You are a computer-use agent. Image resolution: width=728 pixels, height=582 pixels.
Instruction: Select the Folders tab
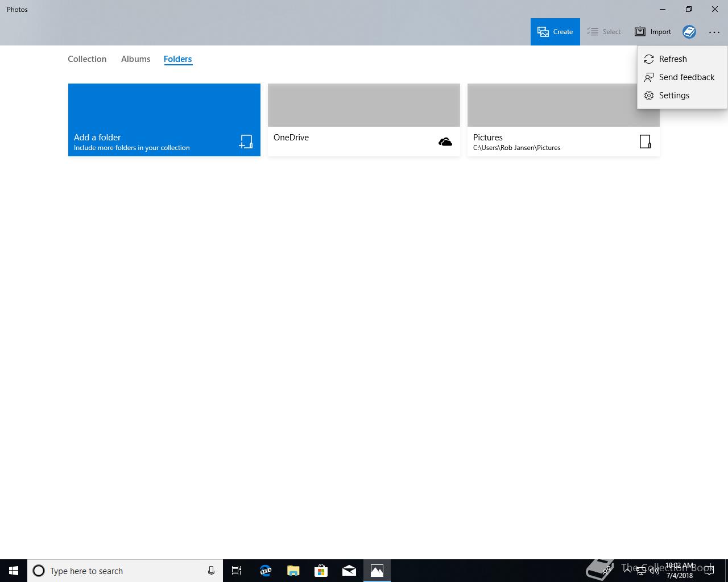177,59
